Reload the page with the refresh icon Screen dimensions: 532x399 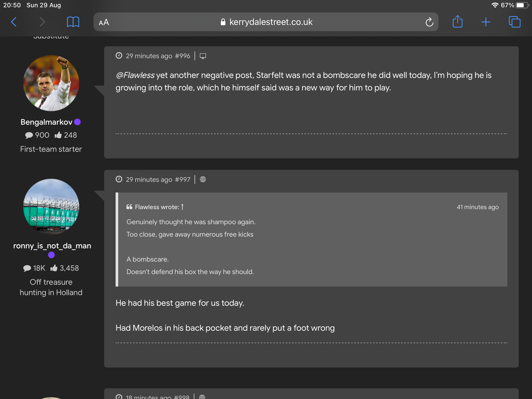(429, 22)
